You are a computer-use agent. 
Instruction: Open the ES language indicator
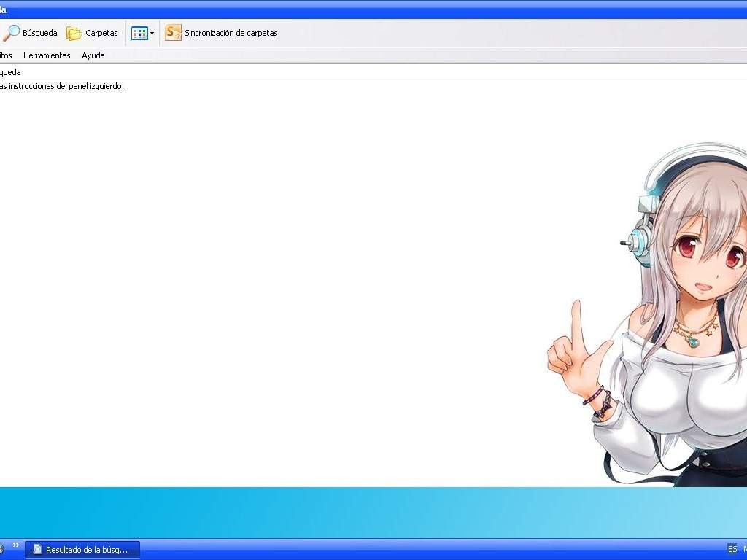point(732,549)
